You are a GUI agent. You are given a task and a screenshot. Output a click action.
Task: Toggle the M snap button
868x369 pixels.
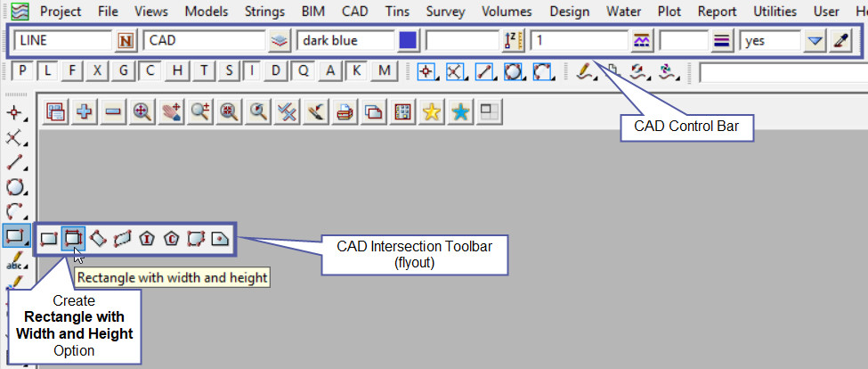385,71
